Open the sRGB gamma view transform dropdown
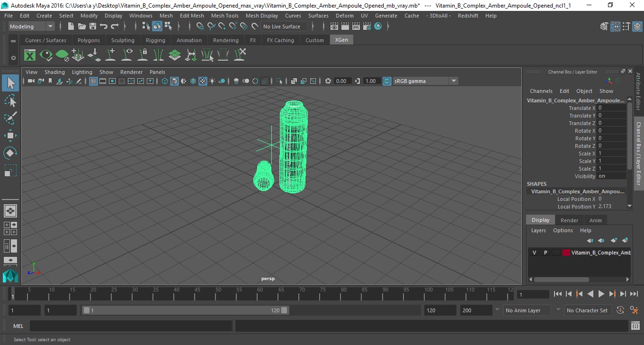This screenshot has height=345, width=644. [425, 81]
